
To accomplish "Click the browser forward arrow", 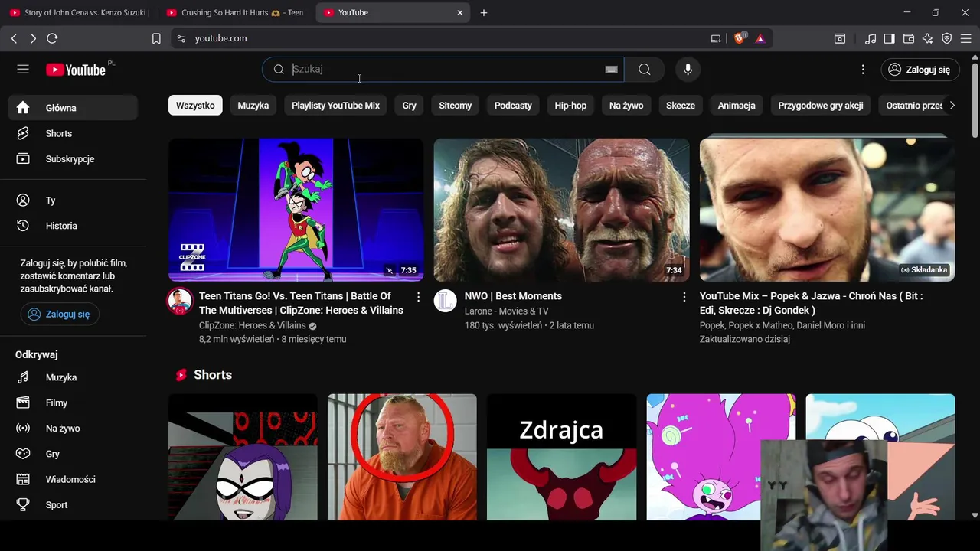I will point(33,38).
